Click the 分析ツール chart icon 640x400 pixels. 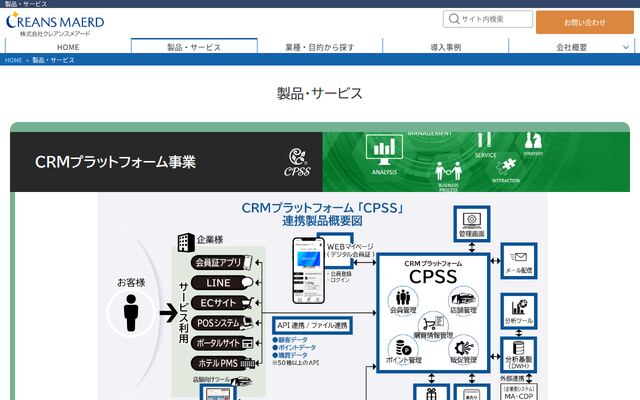[x=519, y=307]
